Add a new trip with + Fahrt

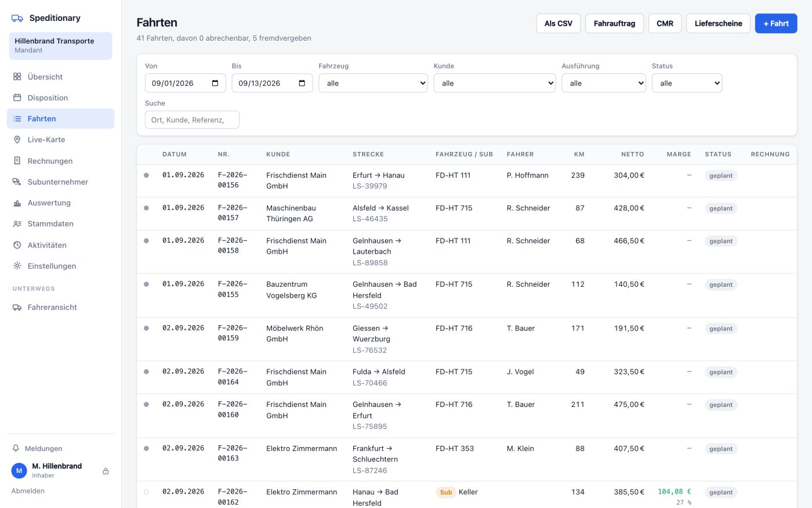776,23
